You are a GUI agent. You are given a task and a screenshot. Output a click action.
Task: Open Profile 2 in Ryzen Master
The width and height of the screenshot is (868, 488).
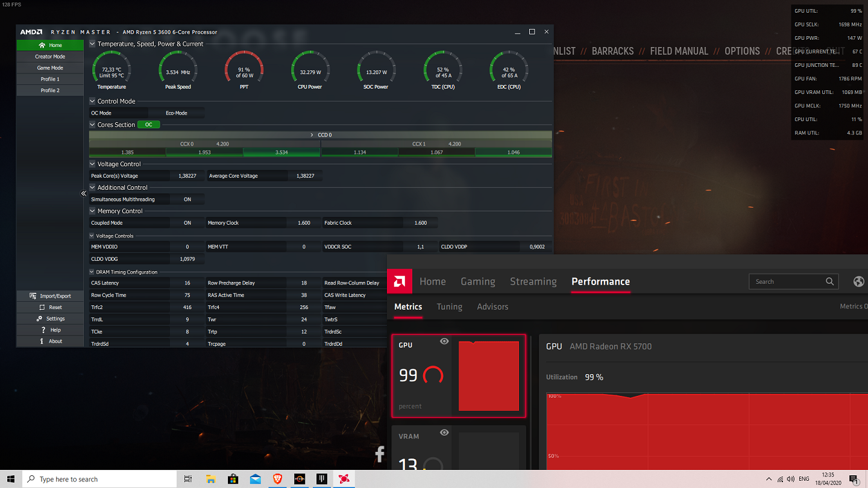(50, 90)
